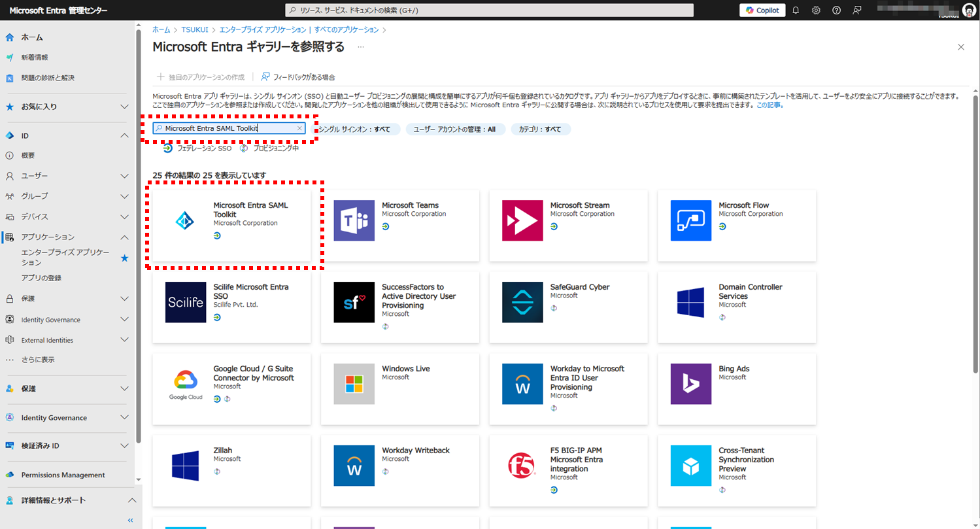This screenshot has height=529, width=980.
Task: Open アプリの登録 in sidebar
Action: (x=41, y=278)
